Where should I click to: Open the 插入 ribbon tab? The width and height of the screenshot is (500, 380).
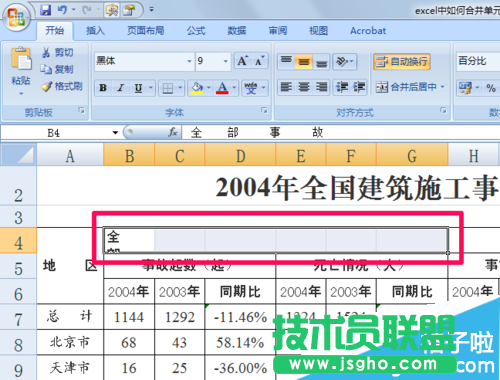(x=95, y=31)
